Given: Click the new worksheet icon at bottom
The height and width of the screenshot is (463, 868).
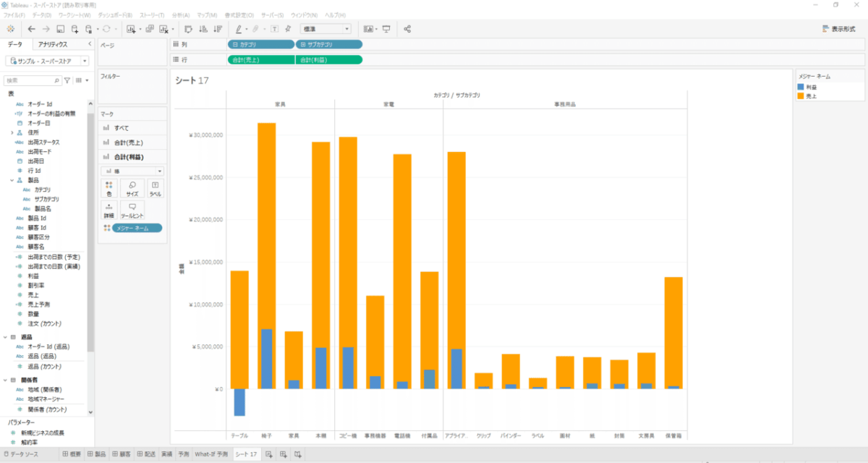Looking at the screenshot, I should (269, 454).
